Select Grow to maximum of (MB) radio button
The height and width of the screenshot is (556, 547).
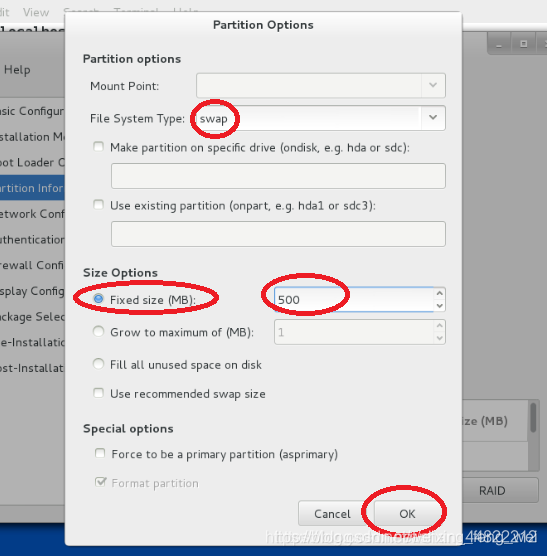point(98,332)
